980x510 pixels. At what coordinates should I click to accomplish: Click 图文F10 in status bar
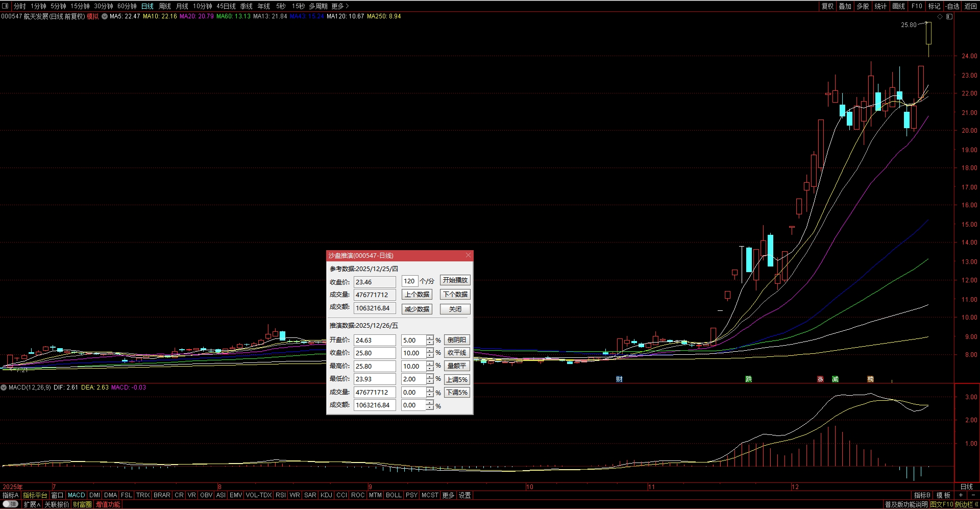click(x=941, y=504)
